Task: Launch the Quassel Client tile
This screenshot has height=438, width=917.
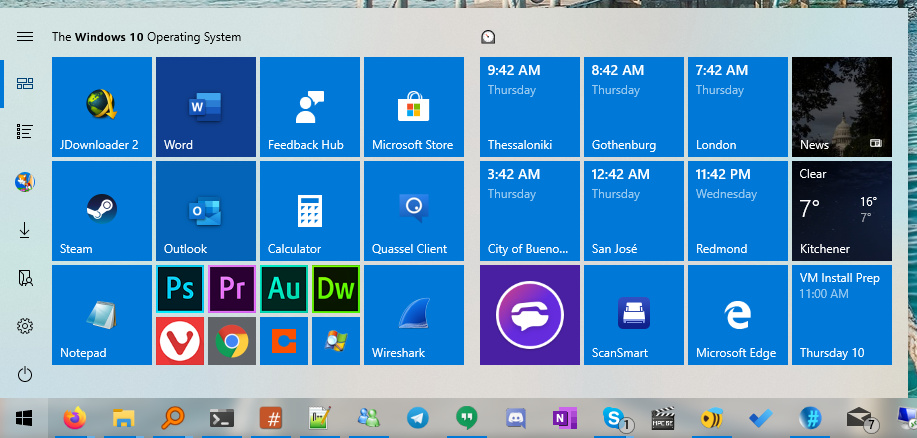Action: [x=414, y=211]
